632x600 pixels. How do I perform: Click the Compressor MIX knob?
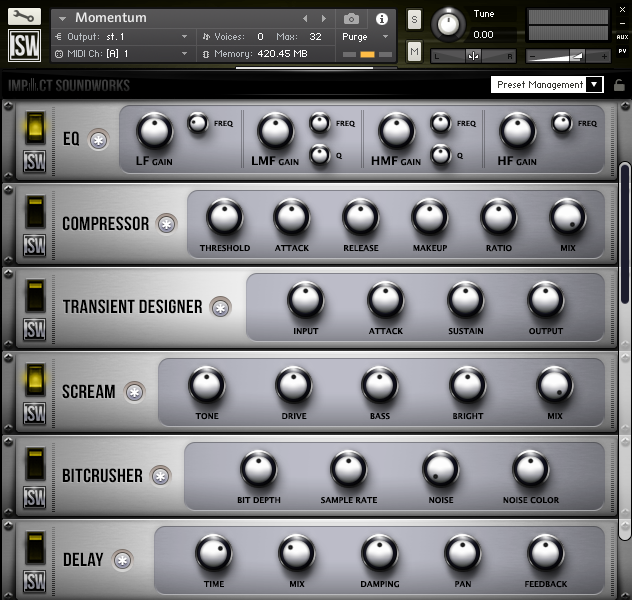point(568,217)
